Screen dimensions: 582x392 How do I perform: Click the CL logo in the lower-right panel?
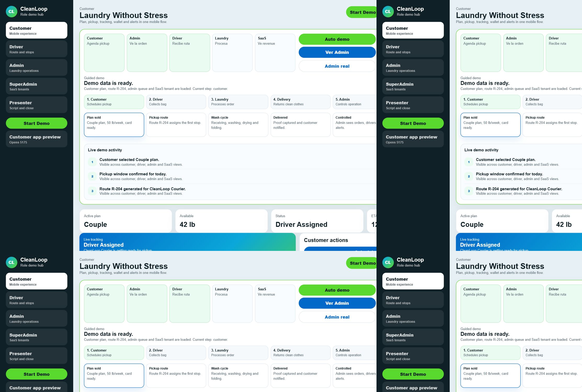click(x=388, y=262)
